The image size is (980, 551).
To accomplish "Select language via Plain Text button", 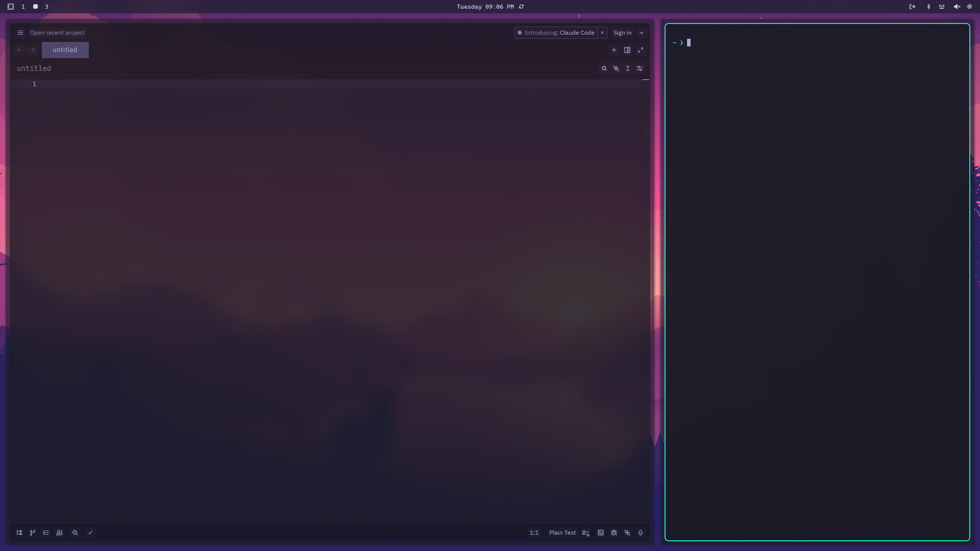I will tap(562, 533).
